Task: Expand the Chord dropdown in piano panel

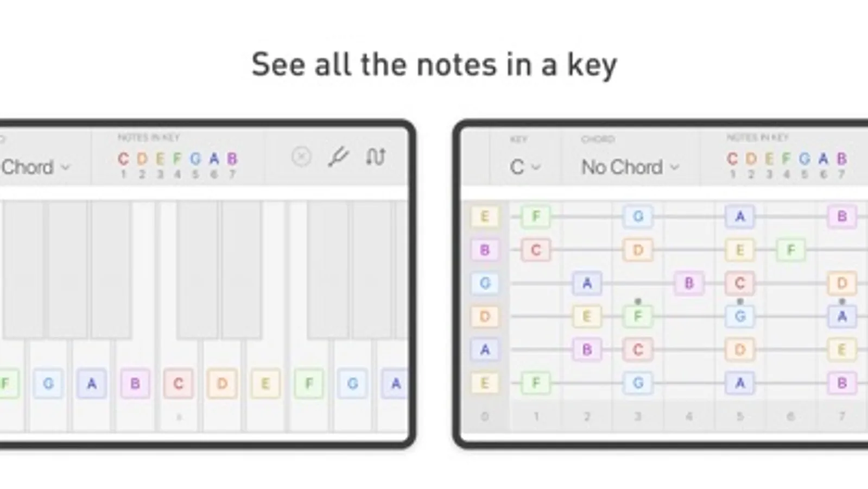Action: [35, 167]
